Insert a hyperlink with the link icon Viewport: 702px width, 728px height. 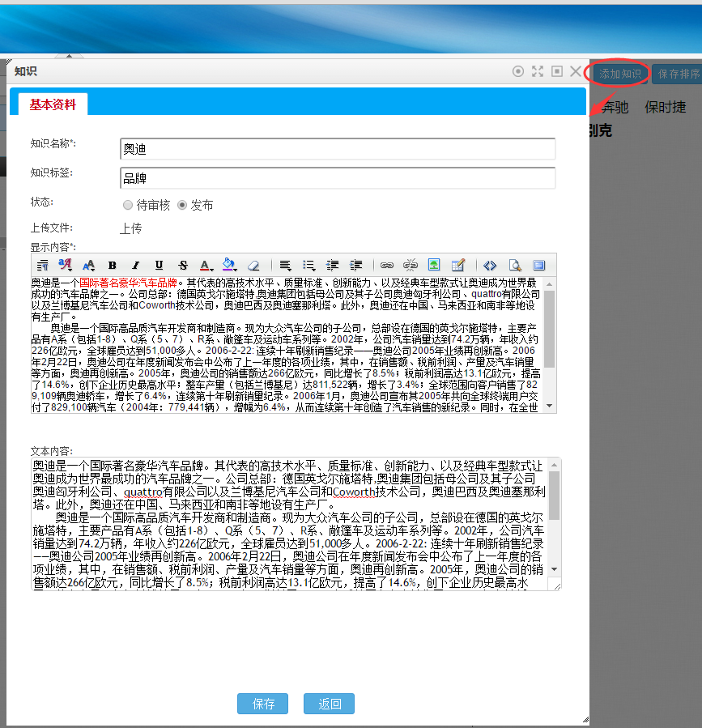pyautogui.click(x=387, y=265)
